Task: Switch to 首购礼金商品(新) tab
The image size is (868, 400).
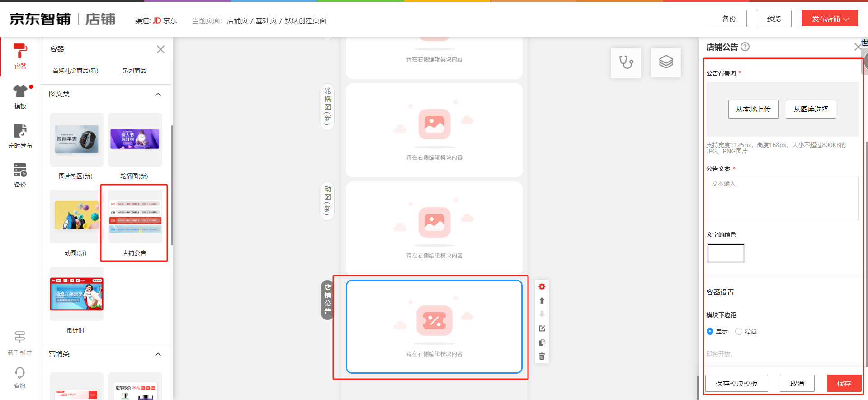Action: 75,71
